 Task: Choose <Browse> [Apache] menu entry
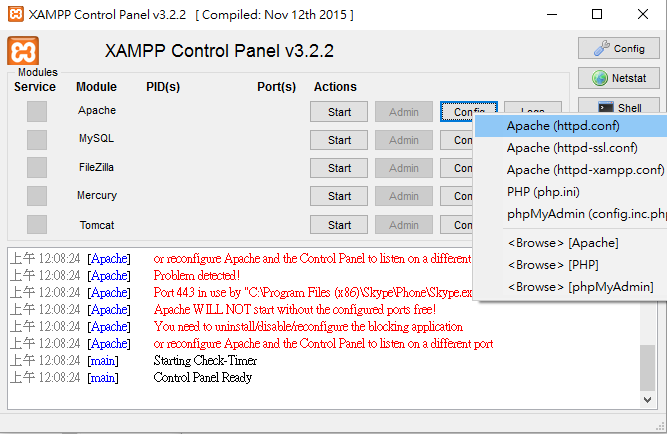[571, 243]
